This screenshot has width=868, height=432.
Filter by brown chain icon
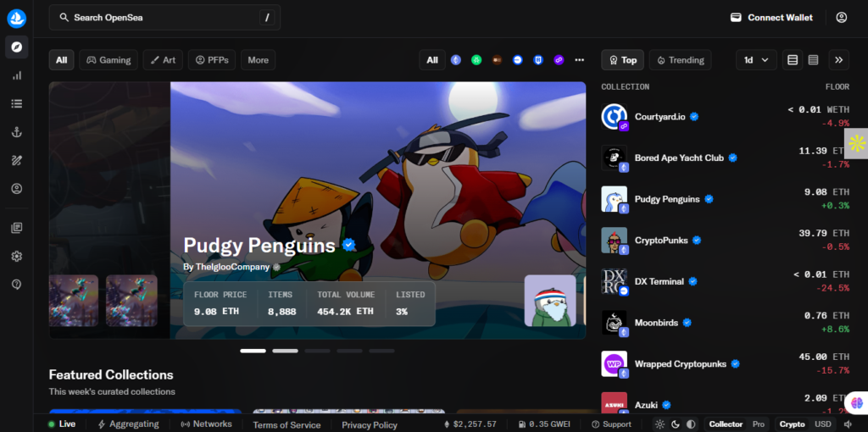pyautogui.click(x=497, y=60)
